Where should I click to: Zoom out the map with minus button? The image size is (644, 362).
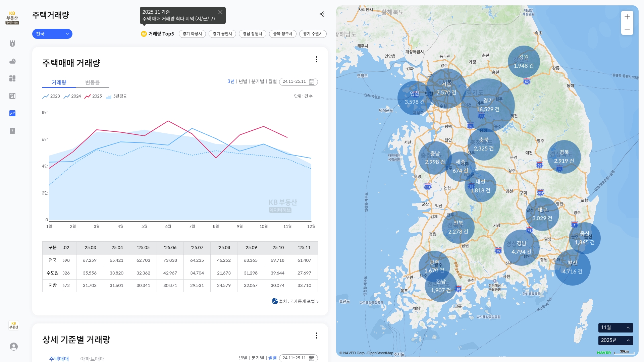(627, 29)
